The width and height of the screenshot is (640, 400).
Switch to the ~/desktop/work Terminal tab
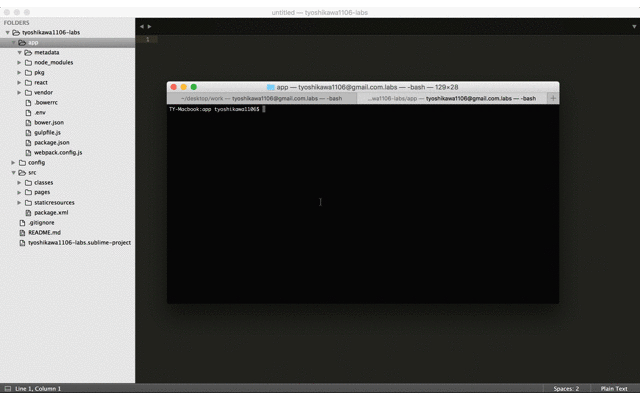pyautogui.click(x=262, y=98)
